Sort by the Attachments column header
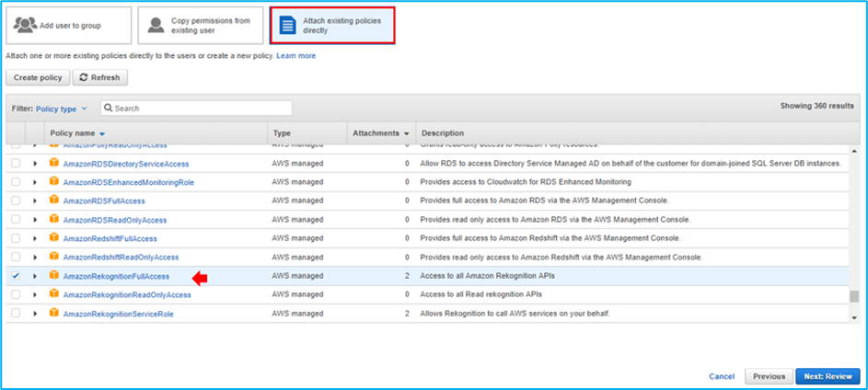The height and width of the screenshot is (390, 868). pyautogui.click(x=379, y=133)
